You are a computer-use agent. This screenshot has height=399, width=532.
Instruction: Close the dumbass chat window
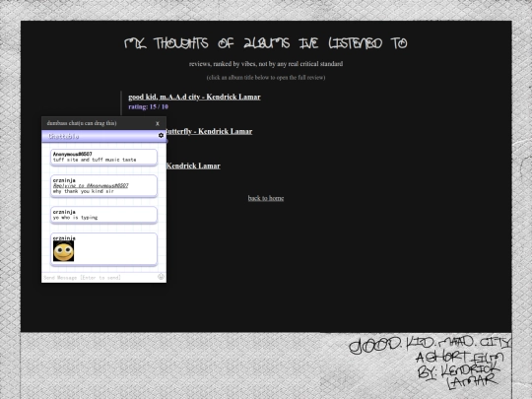(158, 123)
